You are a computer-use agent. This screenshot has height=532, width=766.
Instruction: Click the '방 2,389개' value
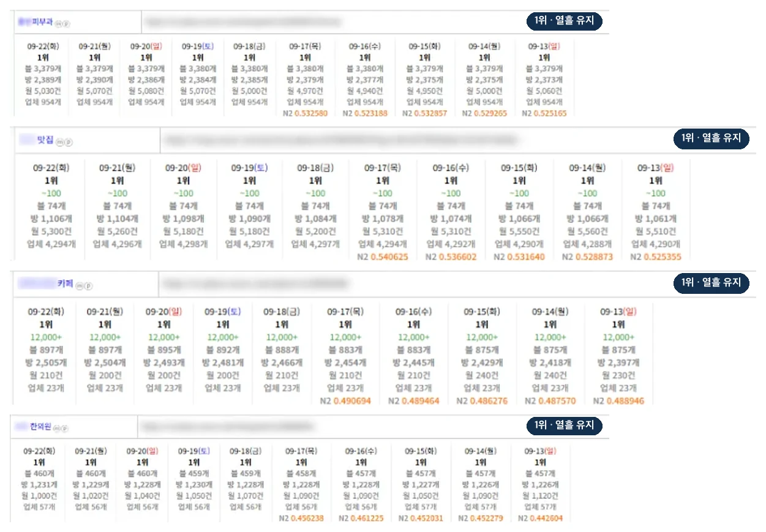click(x=43, y=80)
